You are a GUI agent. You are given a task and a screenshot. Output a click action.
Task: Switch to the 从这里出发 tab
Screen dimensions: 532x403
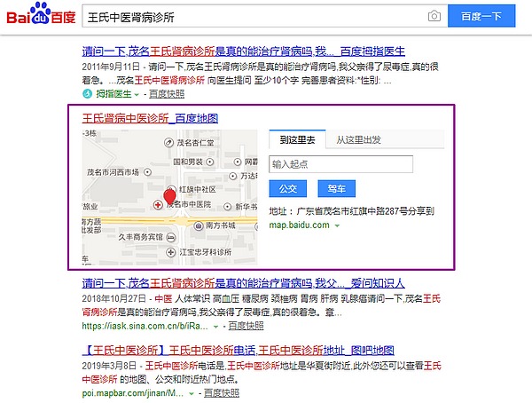point(358,139)
